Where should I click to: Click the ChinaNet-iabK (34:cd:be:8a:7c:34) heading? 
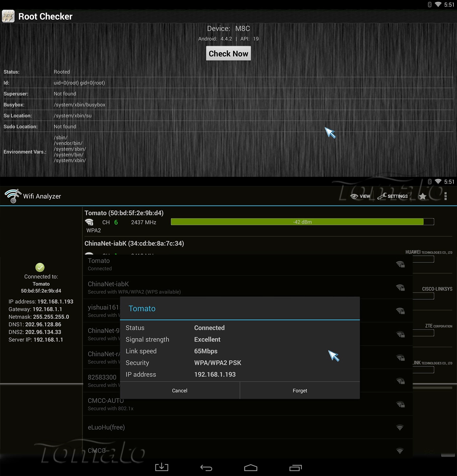[x=134, y=244]
